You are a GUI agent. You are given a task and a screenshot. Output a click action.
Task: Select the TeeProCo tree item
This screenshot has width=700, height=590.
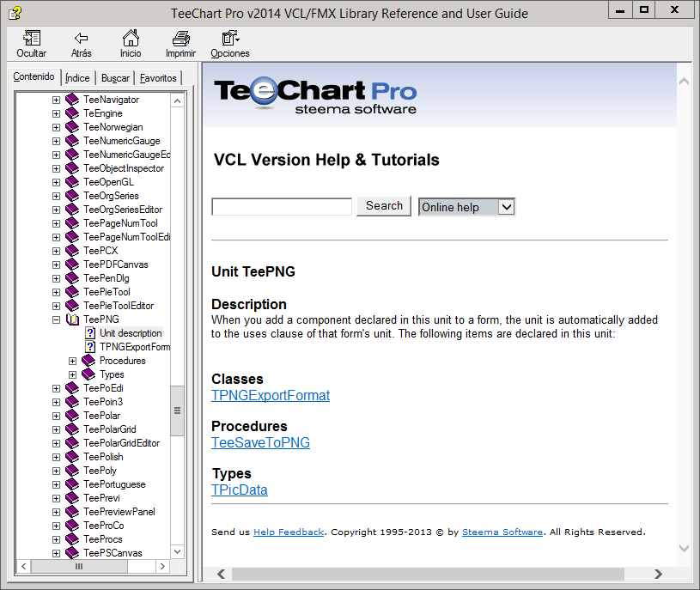pyautogui.click(x=104, y=526)
